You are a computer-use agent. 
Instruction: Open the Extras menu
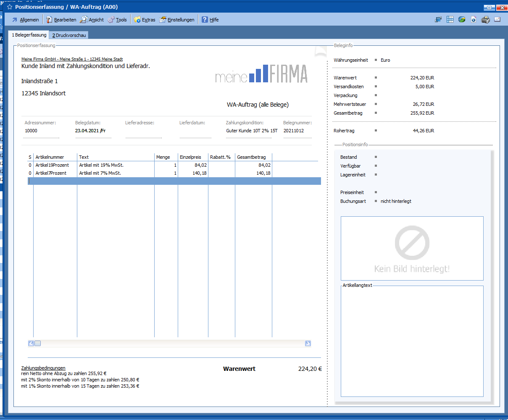coord(145,20)
